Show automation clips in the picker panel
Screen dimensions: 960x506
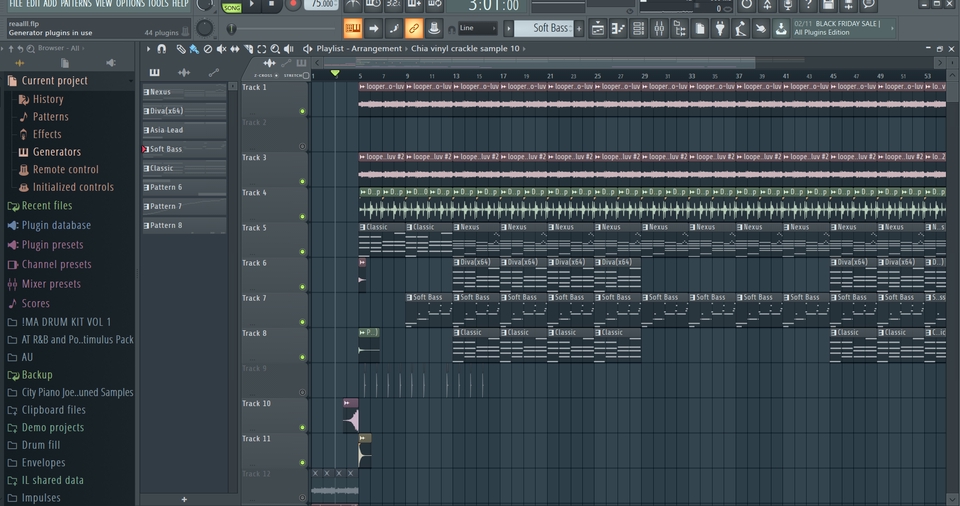click(214, 72)
